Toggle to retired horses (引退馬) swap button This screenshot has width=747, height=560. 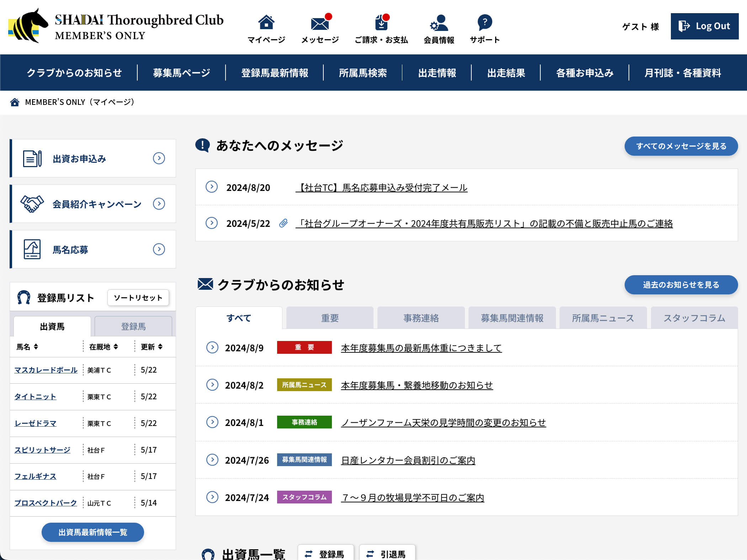tap(387, 554)
